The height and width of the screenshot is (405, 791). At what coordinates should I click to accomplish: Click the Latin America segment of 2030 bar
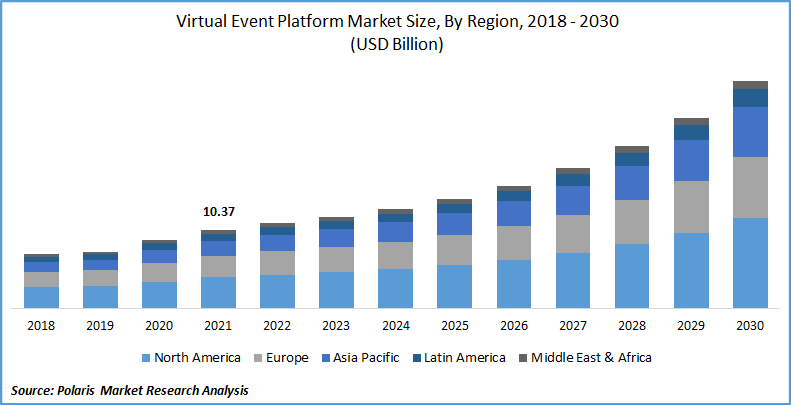(750, 98)
